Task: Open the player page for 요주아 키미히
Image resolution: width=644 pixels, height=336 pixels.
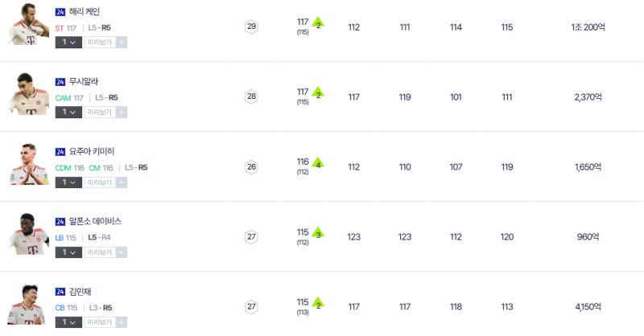Action: [x=92, y=152]
